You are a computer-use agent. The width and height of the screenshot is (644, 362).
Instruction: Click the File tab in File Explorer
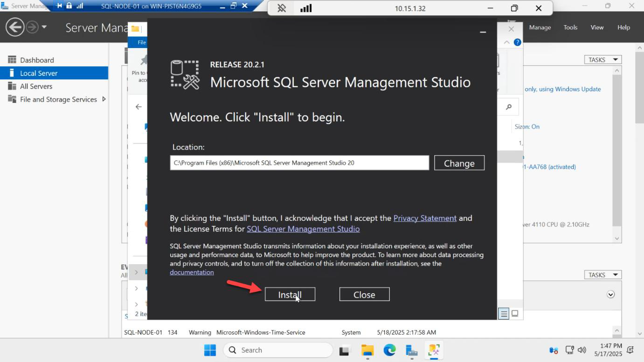click(142, 42)
